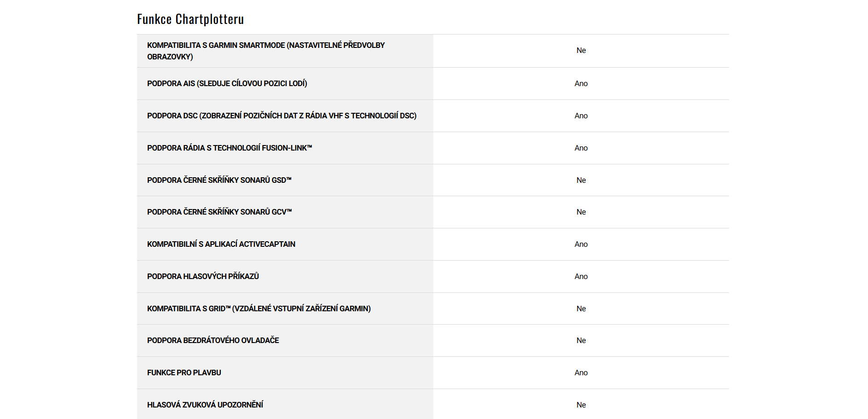Select the "Ne" value for wireless controller row

click(x=581, y=340)
